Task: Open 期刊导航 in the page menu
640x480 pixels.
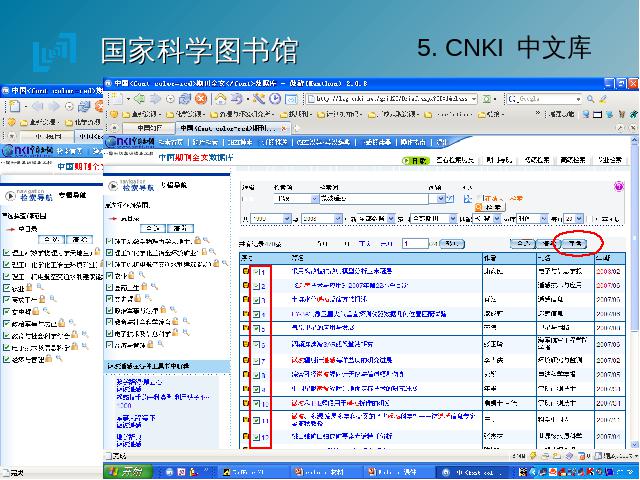Action: [x=499, y=160]
